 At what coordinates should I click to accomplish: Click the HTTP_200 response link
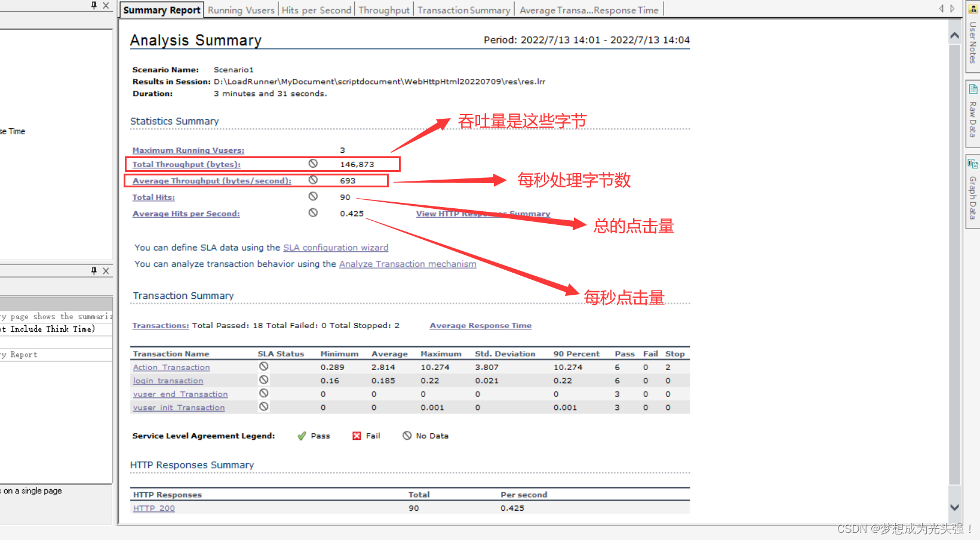click(x=154, y=508)
